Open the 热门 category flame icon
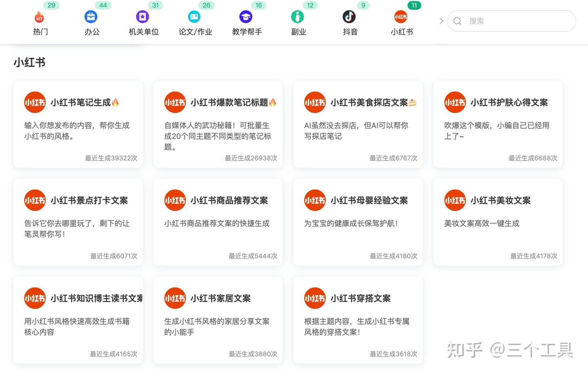 (39, 17)
